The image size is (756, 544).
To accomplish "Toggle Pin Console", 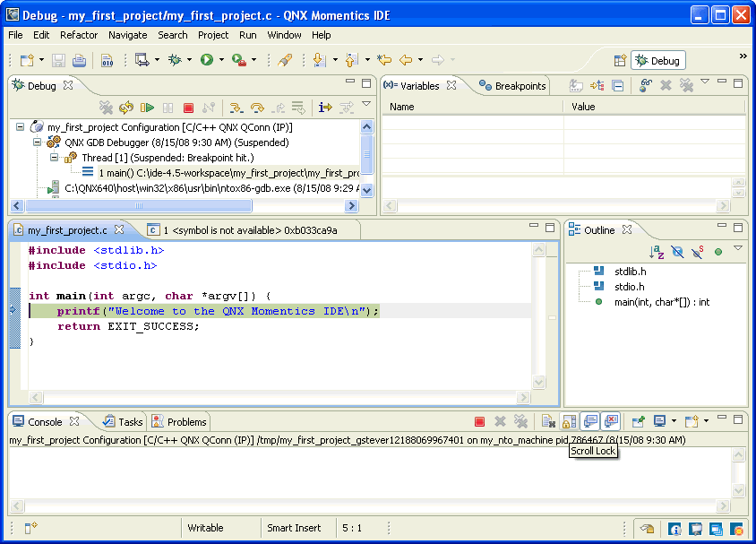I will (x=638, y=421).
